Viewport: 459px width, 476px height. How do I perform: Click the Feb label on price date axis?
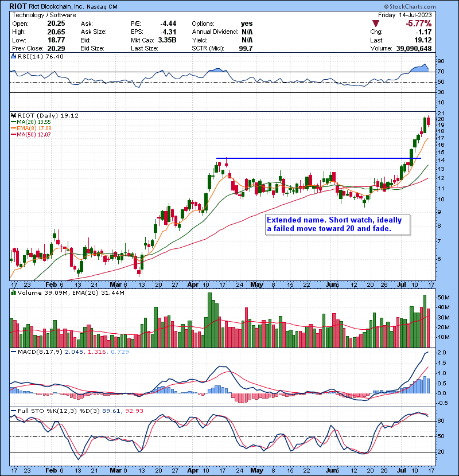point(51,285)
